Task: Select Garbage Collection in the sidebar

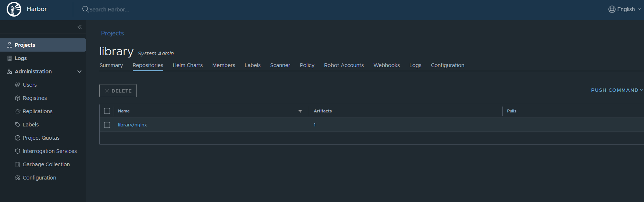Action: click(46, 164)
